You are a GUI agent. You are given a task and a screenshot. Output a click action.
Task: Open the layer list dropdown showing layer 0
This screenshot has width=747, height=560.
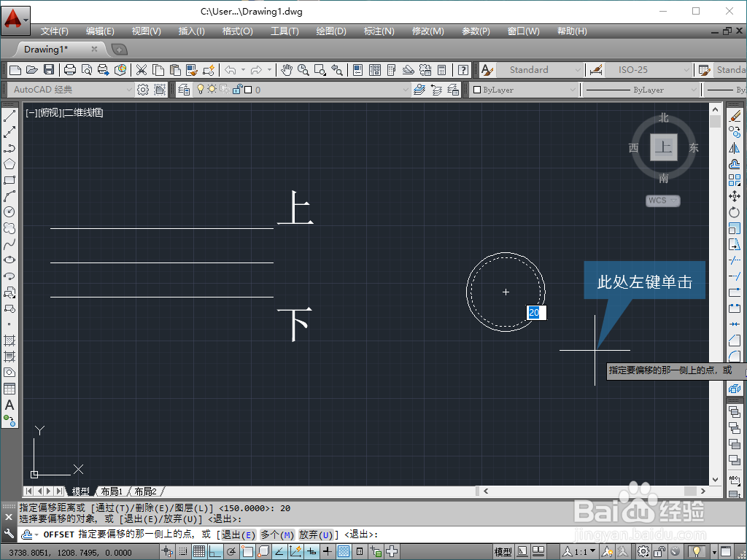(406, 89)
